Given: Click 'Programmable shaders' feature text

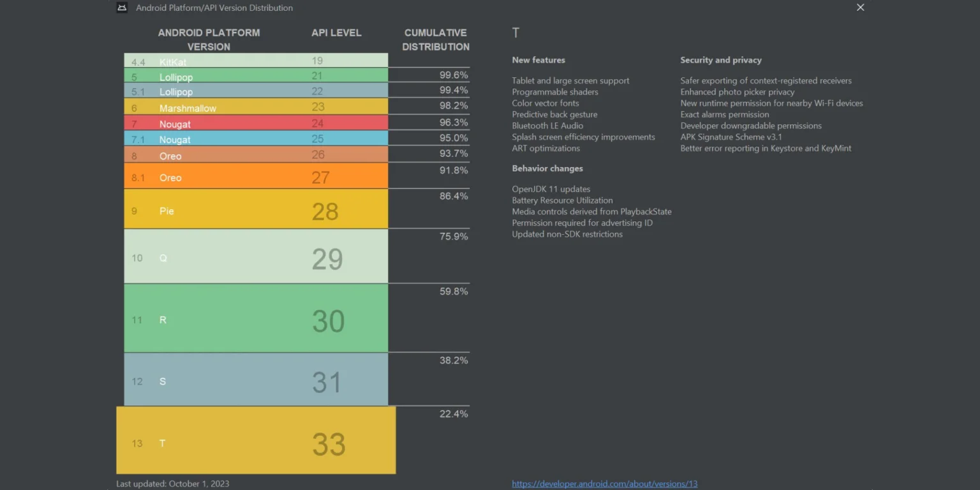Looking at the screenshot, I should click(555, 92).
